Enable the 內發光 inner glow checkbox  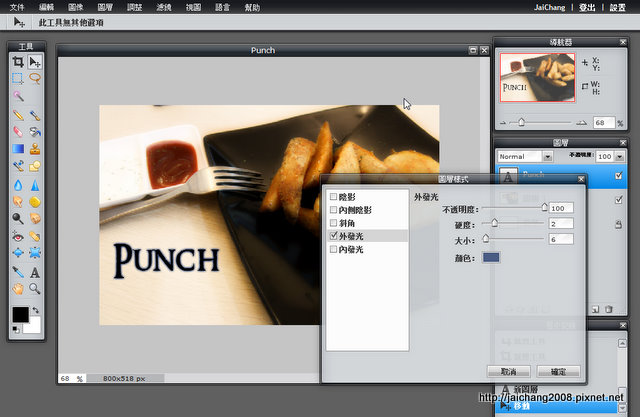point(333,249)
